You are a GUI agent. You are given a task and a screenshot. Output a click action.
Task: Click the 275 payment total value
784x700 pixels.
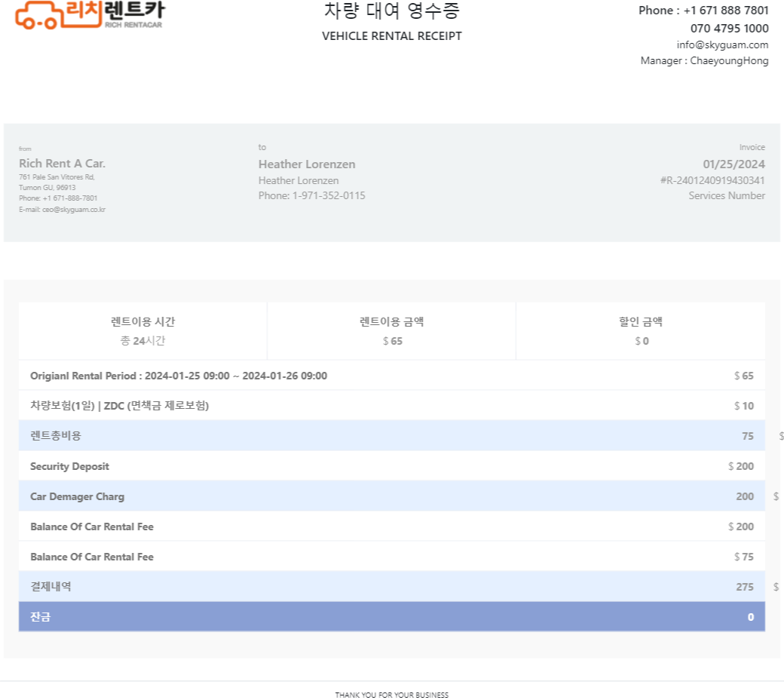(745, 587)
